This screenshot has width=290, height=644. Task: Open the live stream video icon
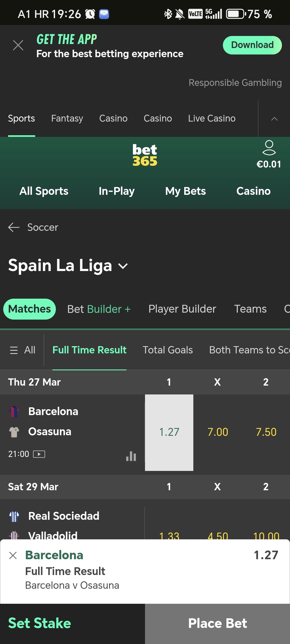tap(39, 454)
